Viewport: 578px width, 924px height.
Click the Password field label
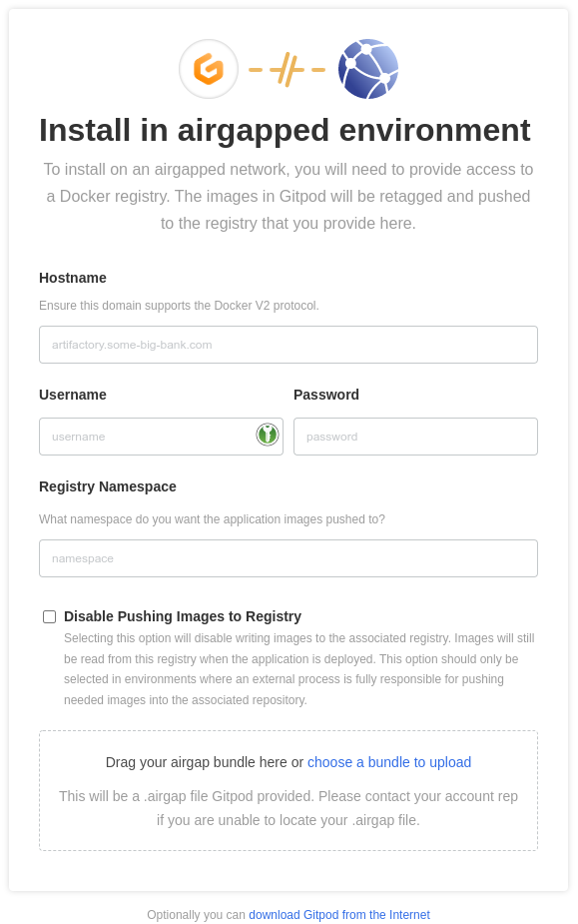point(326,395)
